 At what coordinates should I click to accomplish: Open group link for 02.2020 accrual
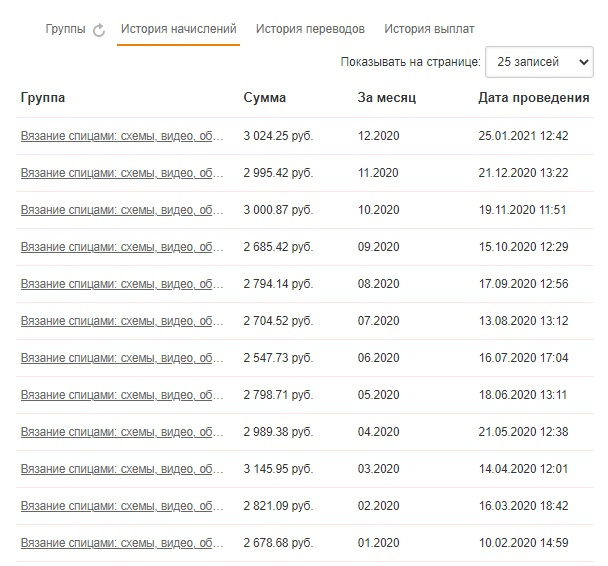click(x=122, y=506)
